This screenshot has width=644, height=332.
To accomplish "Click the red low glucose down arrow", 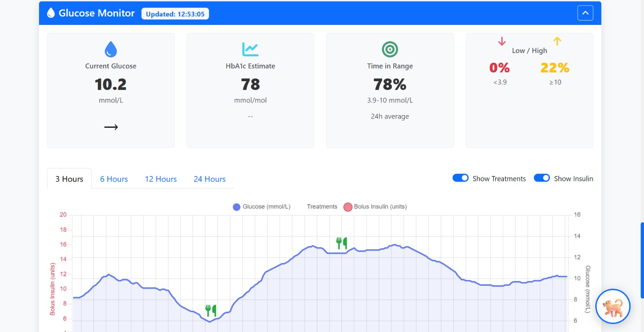I will coord(502,41).
